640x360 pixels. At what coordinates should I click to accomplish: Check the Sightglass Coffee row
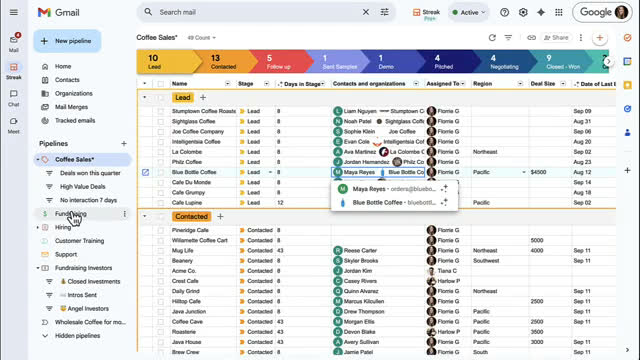[160, 121]
